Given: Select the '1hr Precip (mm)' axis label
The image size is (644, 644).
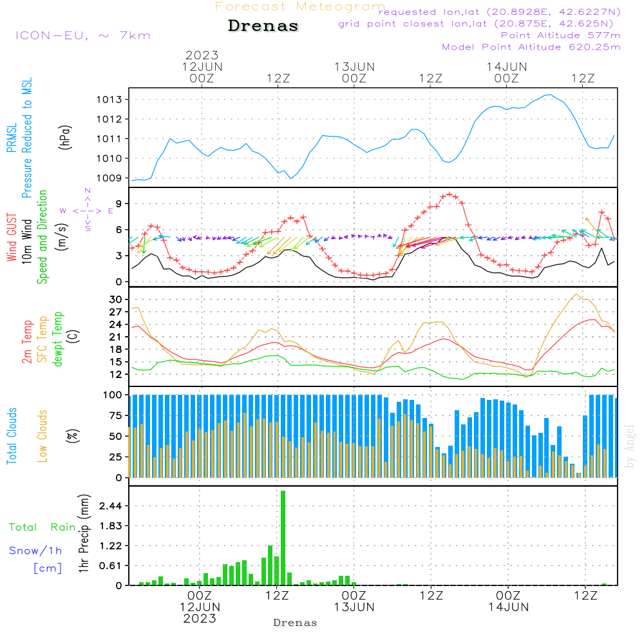Looking at the screenshot, I should [x=84, y=533].
